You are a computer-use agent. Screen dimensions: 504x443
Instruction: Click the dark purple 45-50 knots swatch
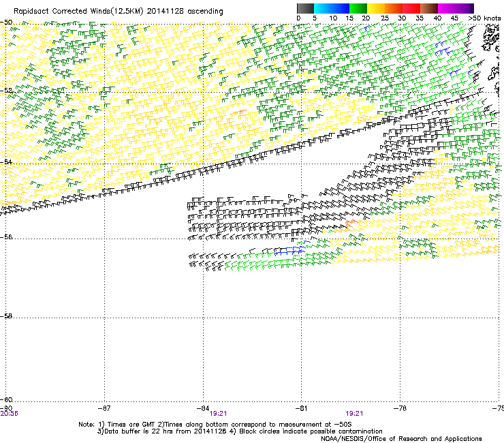pos(464,8)
